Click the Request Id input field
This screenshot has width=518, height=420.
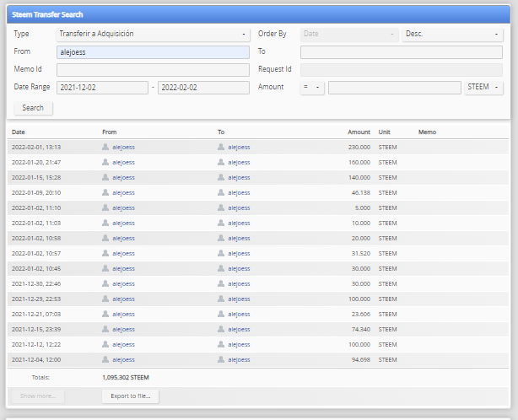pyautogui.click(x=402, y=70)
